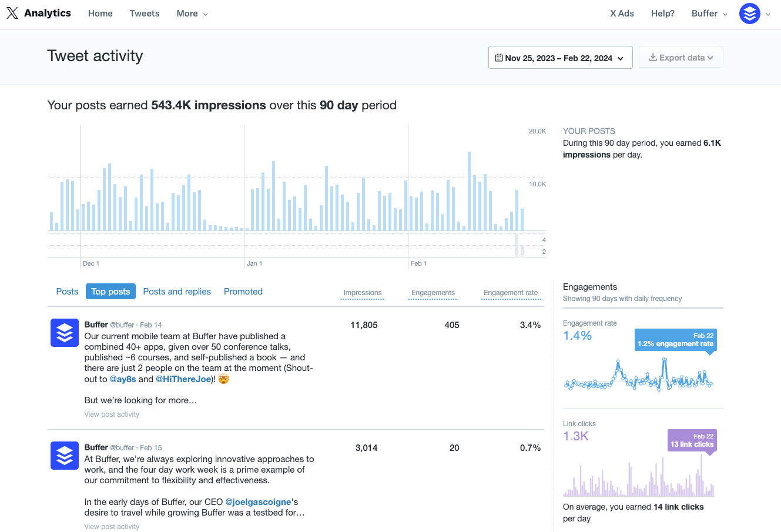Click the 405 engagements value
This screenshot has width=781, height=532.
(x=452, y=325)
